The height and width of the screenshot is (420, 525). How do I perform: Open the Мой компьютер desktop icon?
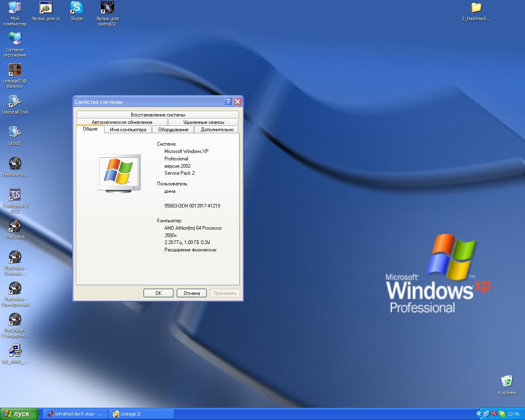(15, 14)
